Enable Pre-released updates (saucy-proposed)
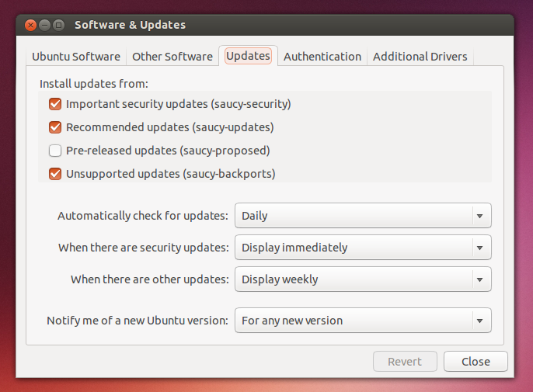This screenshot has width=533, height=392. 55,151
